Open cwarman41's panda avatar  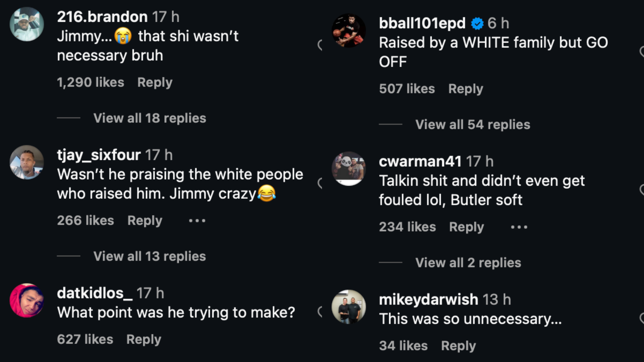[x=349, y=169]
